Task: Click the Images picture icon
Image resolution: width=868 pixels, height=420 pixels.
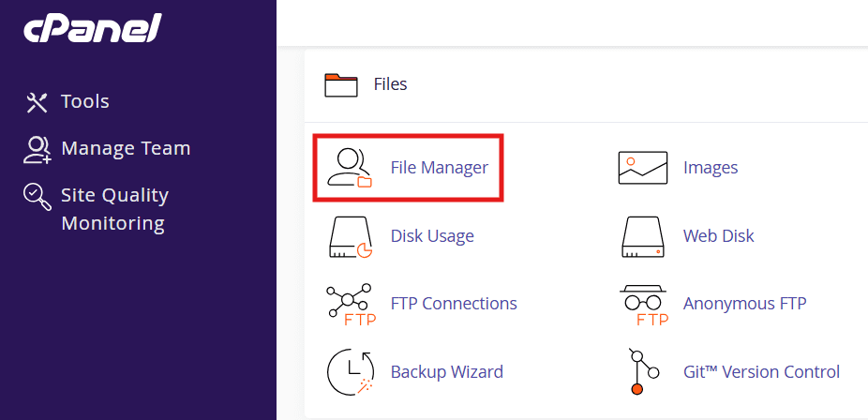Action: coord(642,168)
